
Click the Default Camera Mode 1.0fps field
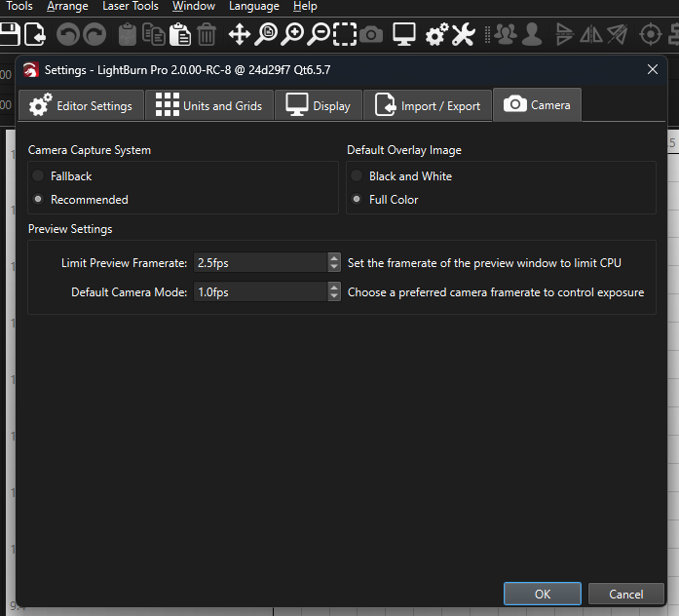261,292
